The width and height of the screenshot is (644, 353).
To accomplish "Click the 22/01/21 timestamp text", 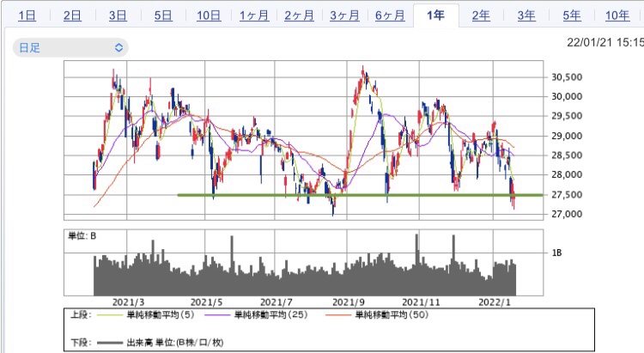I will pyautogui.click(x=605, y=42).
